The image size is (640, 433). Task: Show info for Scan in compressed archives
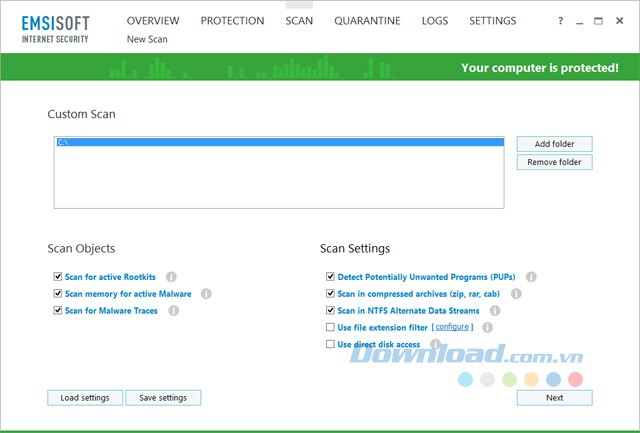516,294
